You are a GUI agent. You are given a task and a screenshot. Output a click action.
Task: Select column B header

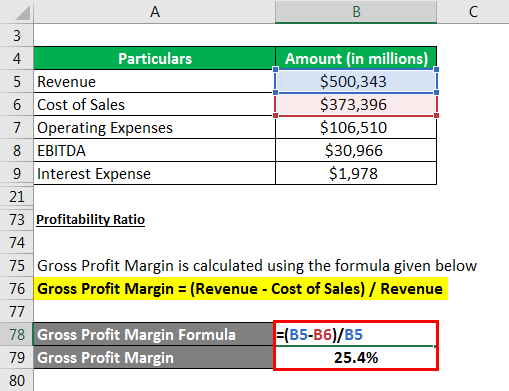coord(356,12)
